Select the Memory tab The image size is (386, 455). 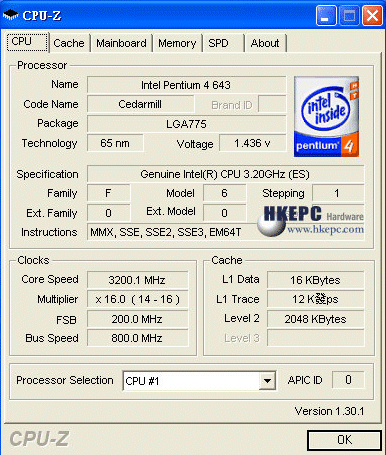pos(177,43)
